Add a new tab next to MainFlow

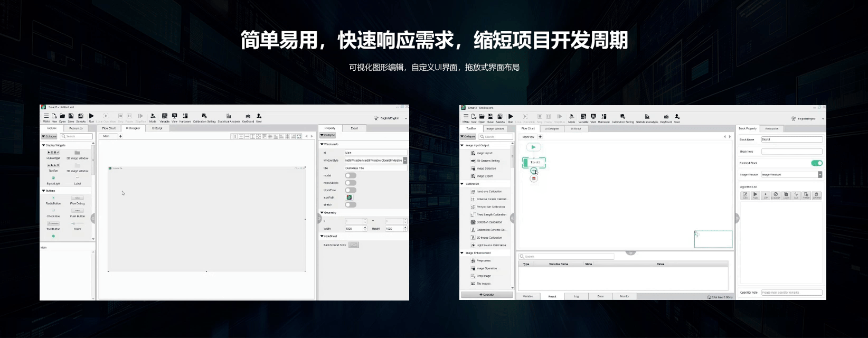540,137
